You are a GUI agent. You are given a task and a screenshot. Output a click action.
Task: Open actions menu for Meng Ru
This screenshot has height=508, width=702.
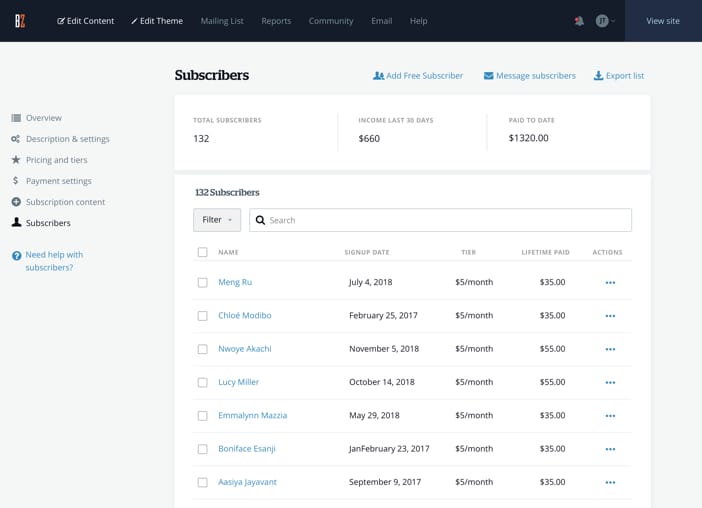(x=610, y=282)
